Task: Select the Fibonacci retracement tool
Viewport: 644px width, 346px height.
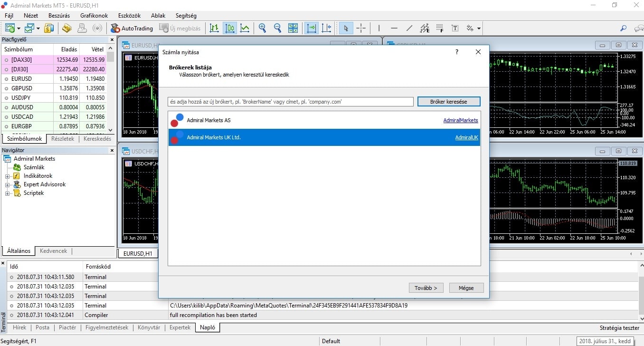Action: click(440, 28)
